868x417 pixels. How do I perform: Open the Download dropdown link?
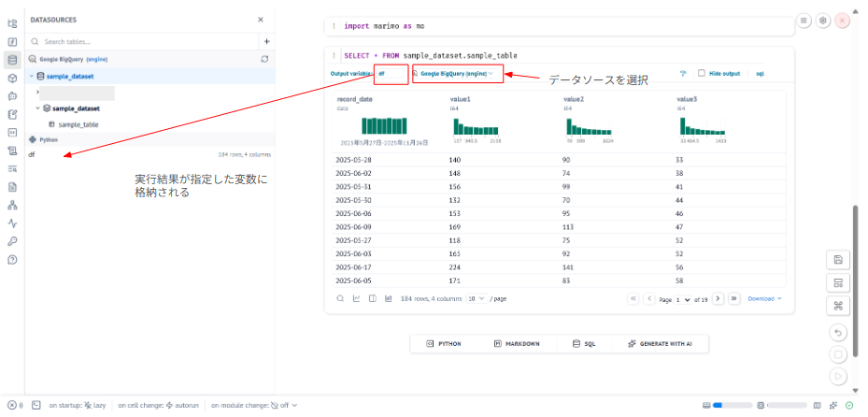(764, 298)
